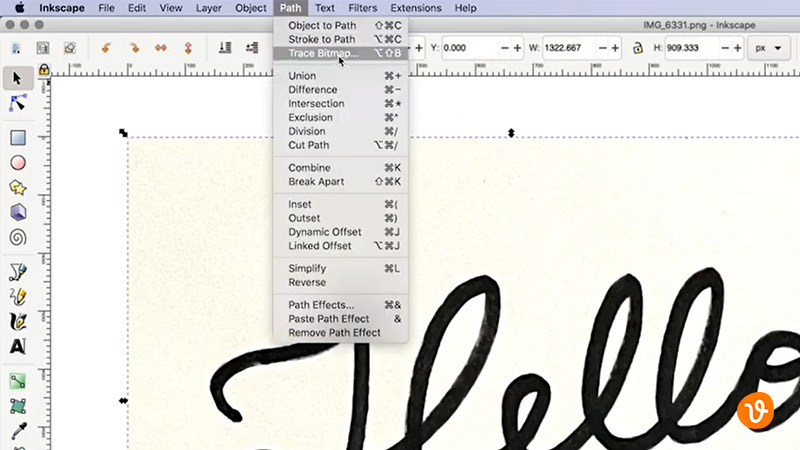Viewport: 800px width, 450px height.
Task: Select Exclusion menu entry
Action: [x=340, y=117]
